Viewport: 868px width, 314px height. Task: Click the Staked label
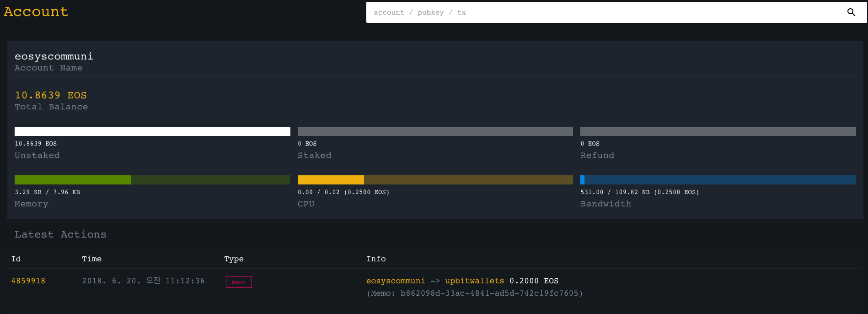pyautogui.click(x=315, y=155)
